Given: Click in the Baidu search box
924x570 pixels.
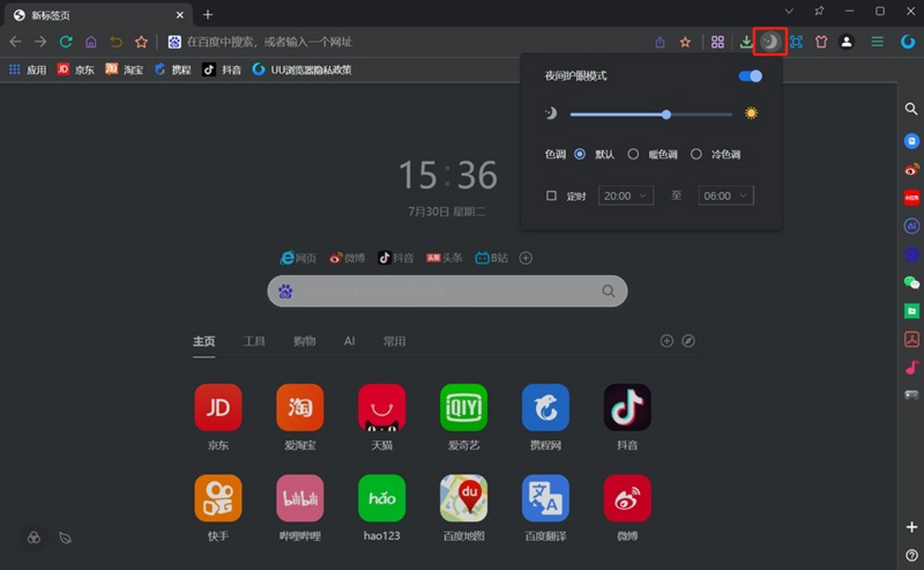Looking at the screenshot, I should click(x=447, y=291).
